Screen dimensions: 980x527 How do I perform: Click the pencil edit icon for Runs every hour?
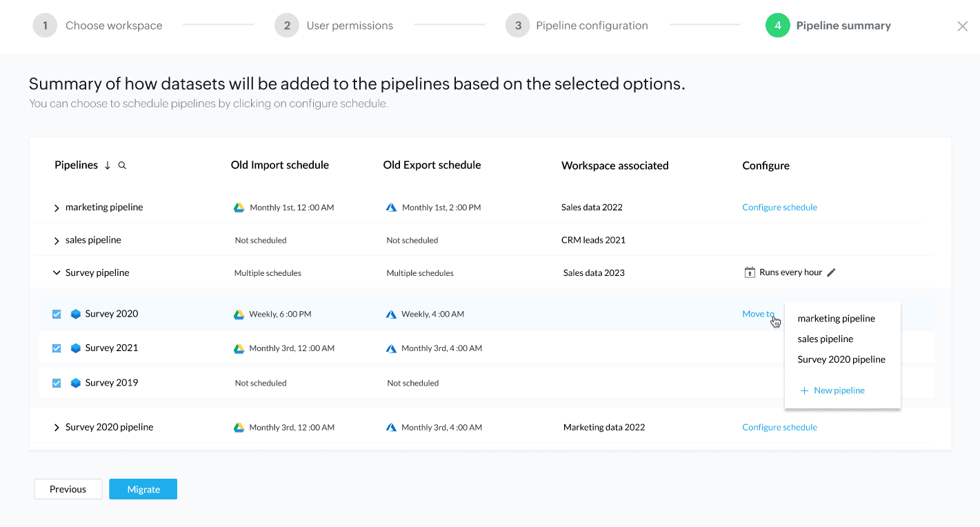coord(831,272)
